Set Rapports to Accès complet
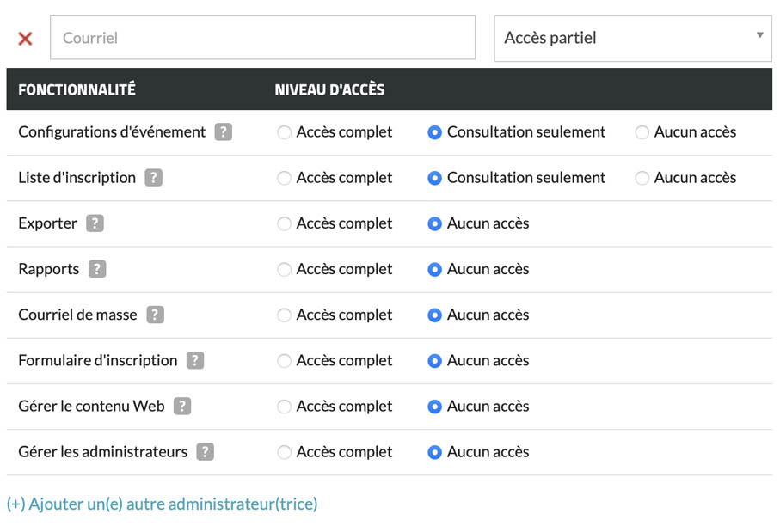Viewport: 780px width, 532px height. [285, 269]
